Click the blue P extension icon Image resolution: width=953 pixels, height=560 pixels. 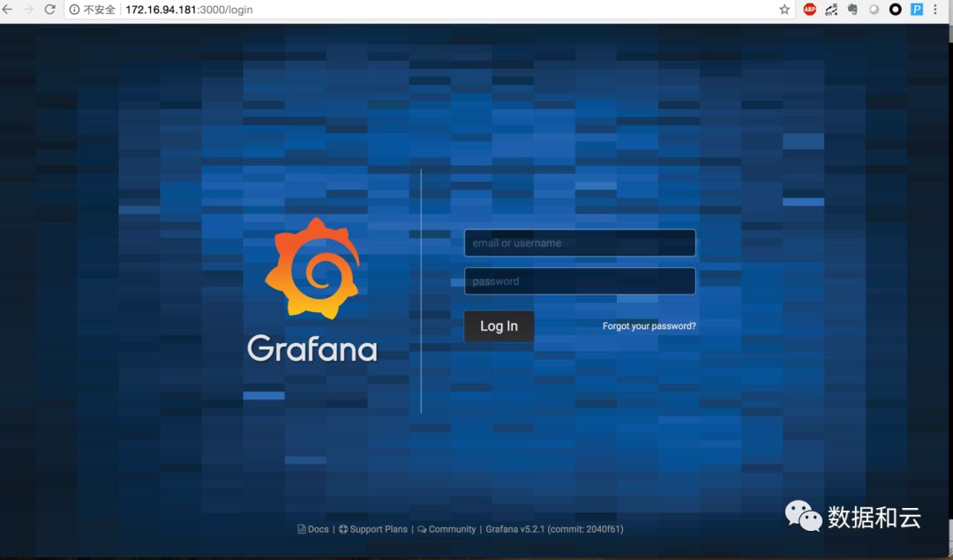(x=917, y=10)
